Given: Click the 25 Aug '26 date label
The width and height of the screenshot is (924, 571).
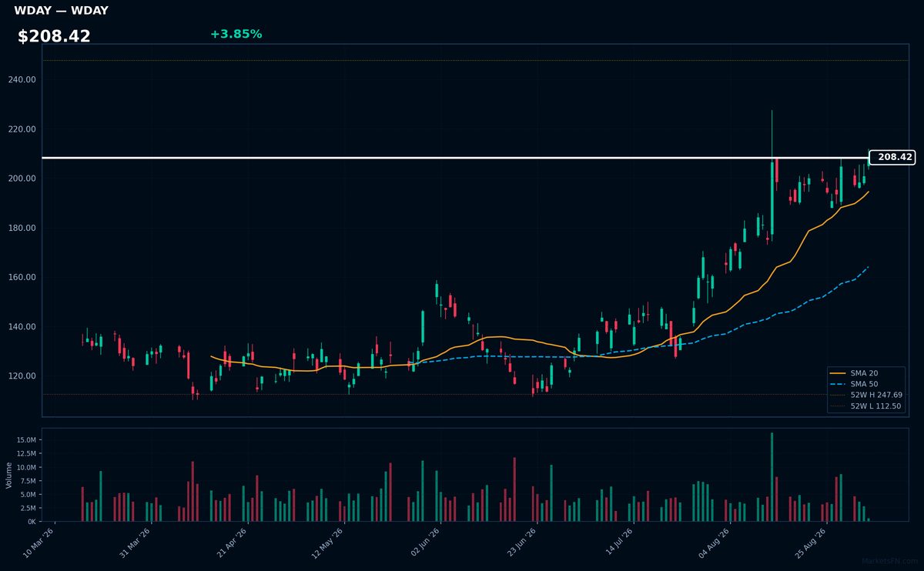Looking at the screenshot, I should pos(809,543).
